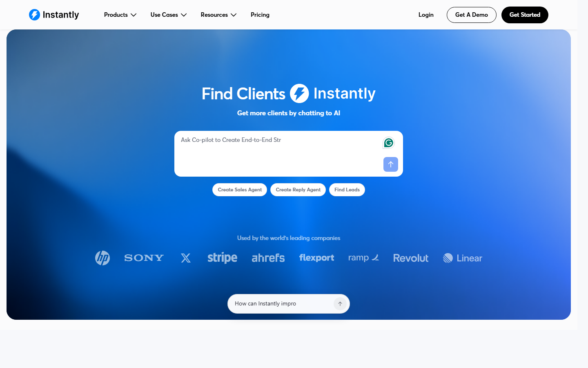This screenshot has height=368, width=588.
Task: Click the Flexport logo
Action: coord(316,258)
